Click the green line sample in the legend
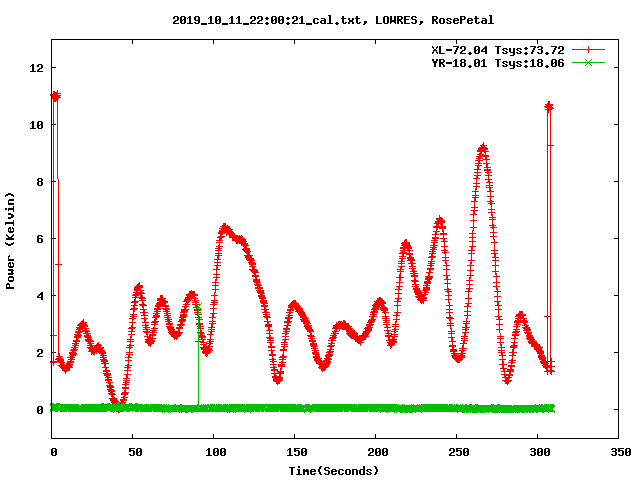This screenshot has width=640, height=480. tap(588, 62)
